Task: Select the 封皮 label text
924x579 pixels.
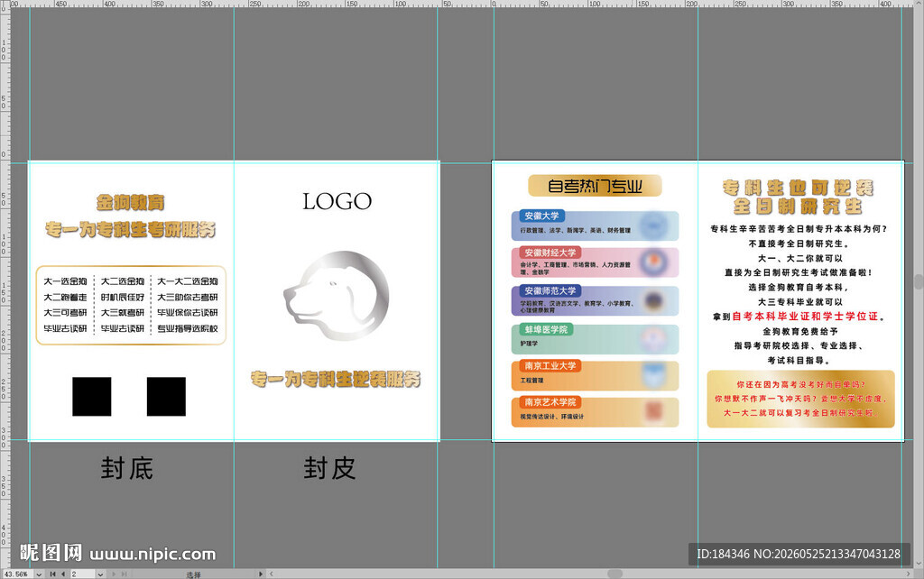Action: [x=330, y=469]
